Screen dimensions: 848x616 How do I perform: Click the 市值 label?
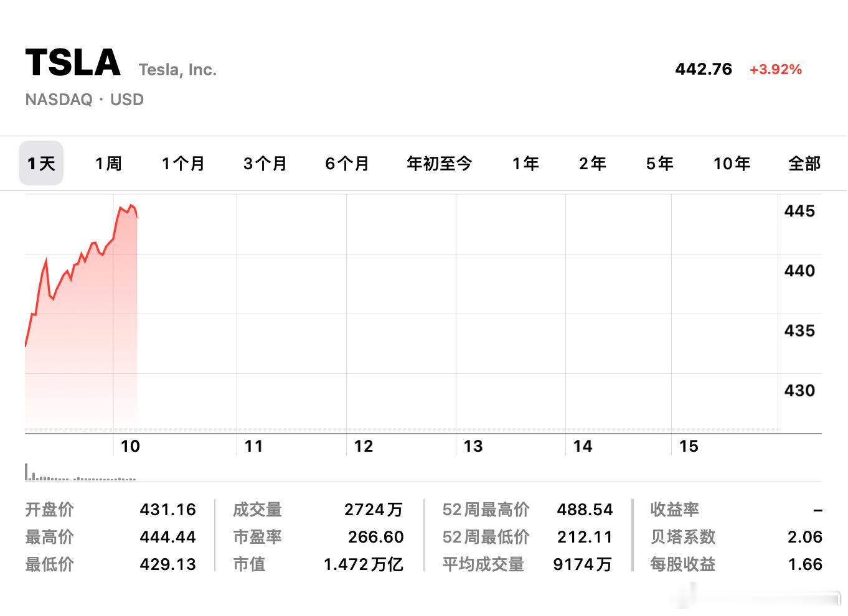249,564
